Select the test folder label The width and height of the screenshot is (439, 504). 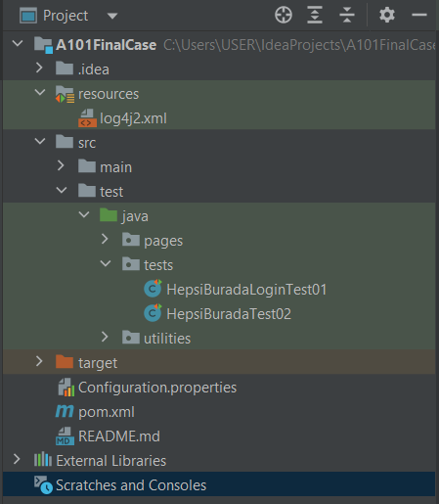coord(111,192)
